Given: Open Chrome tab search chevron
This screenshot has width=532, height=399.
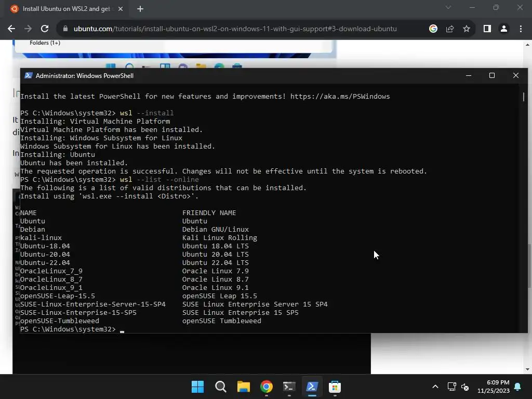Looking at the screenshot, I should point(448,7).
